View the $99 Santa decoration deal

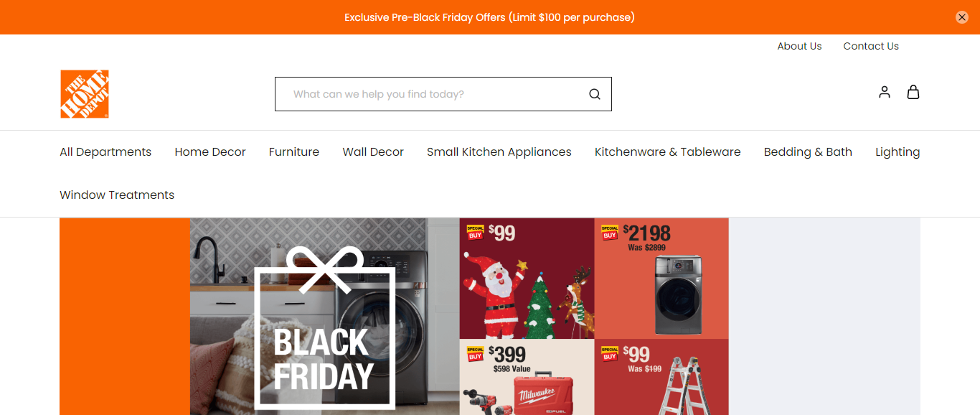(x=527, y=279)
